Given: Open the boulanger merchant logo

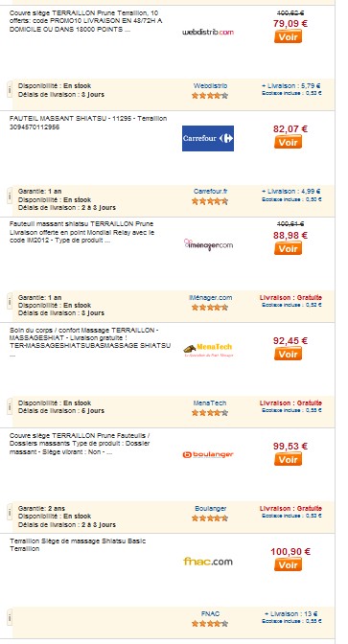Looking at the screenshot, I should [x=208, y=454].
